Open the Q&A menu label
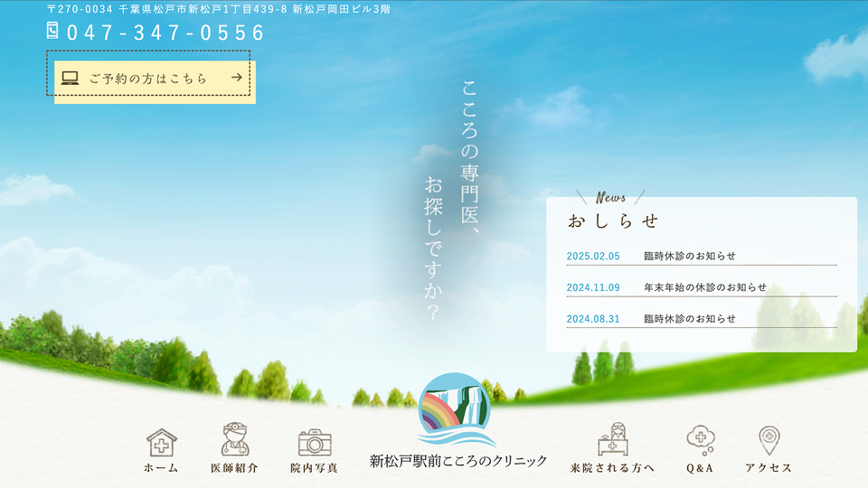868x488 pixels. (700, 468)
